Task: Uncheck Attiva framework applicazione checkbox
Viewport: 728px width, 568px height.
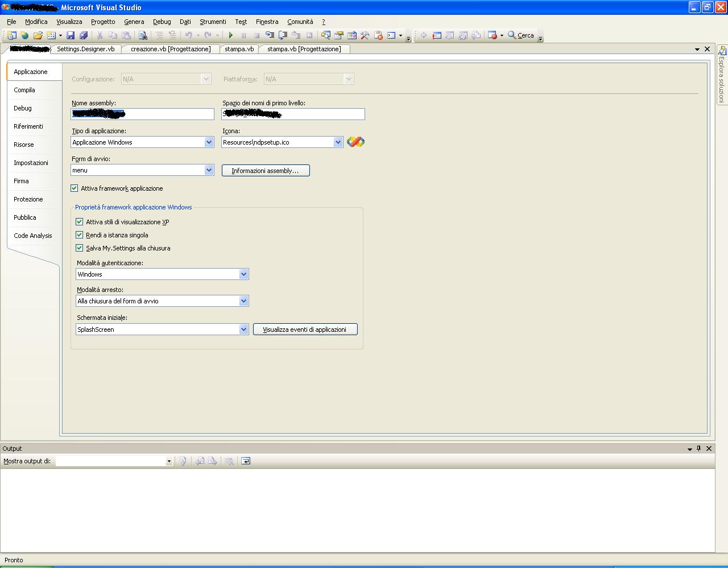Action: pos(75,188)
